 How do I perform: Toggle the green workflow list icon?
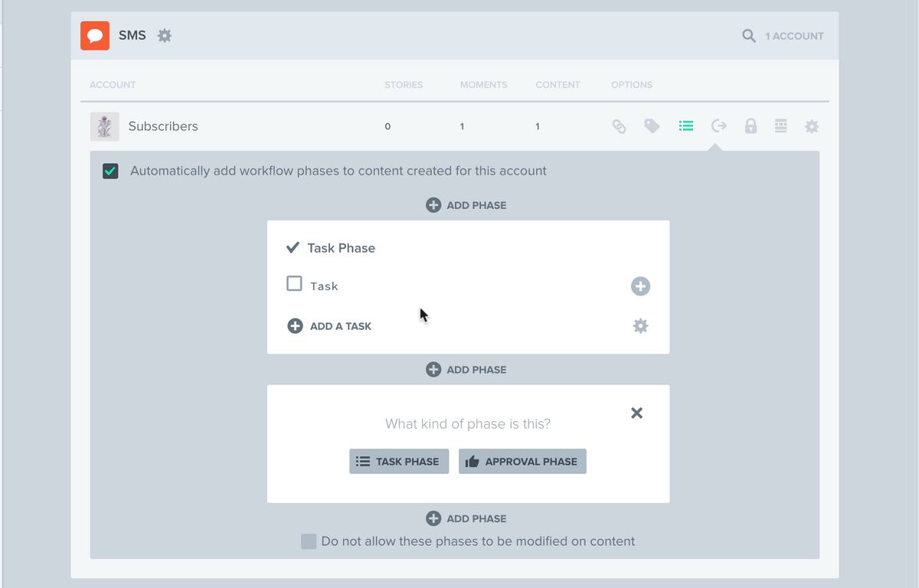(x=686, y=126)
